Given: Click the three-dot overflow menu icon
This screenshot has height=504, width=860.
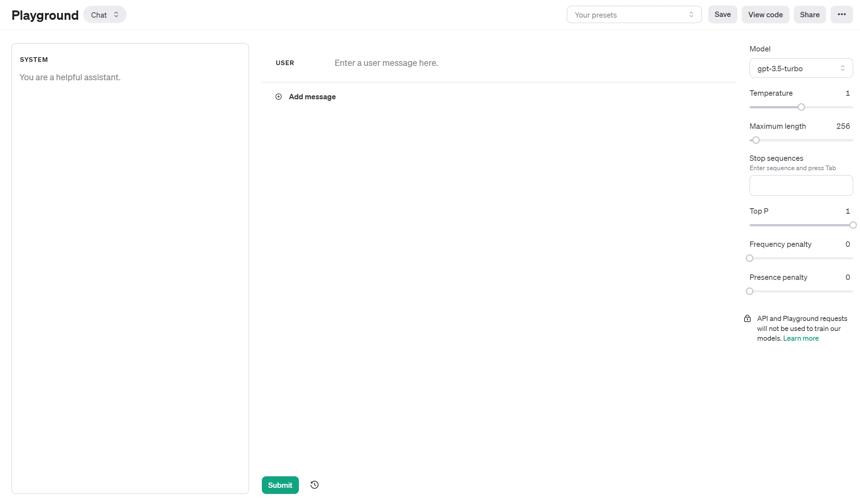Looking at the screenshot, I should coord(842,14).
